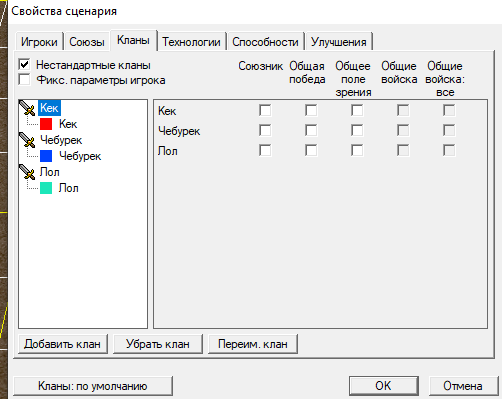Select the Лол player under the Лол clan

click(69, 188)
